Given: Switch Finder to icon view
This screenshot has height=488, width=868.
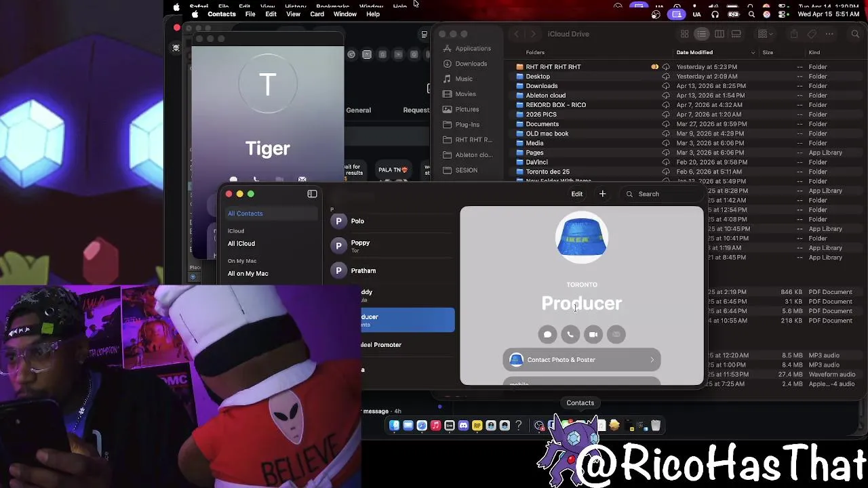Looking at the screenshot, I should [685, 34].
